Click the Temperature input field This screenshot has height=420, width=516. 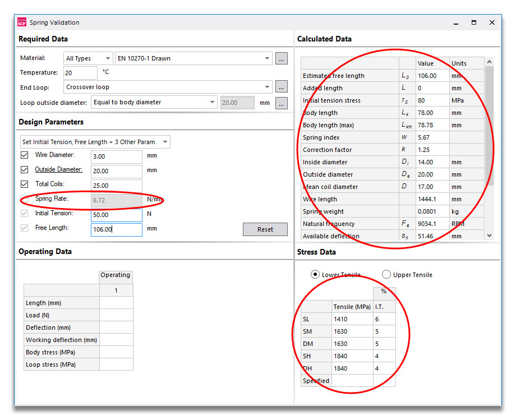(x=80, y=73)
